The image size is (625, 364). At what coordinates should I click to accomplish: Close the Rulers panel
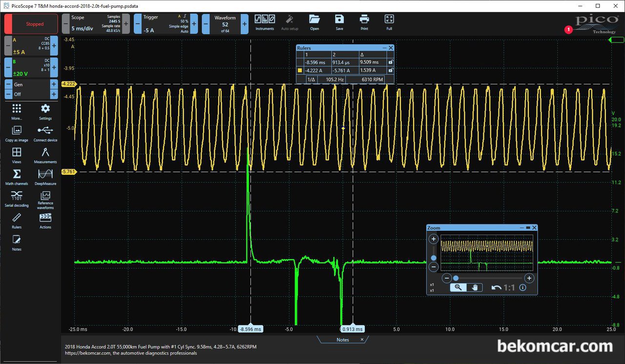tap(391, 48)
